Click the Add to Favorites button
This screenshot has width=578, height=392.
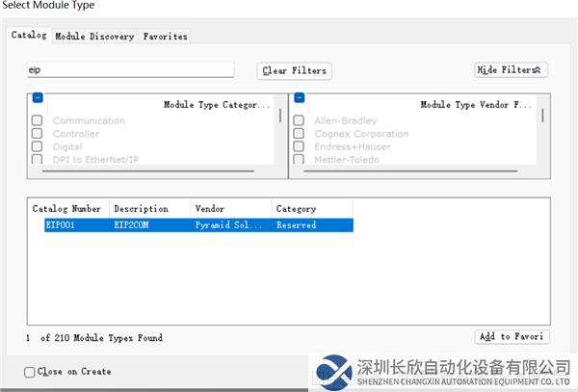[512, 337]
